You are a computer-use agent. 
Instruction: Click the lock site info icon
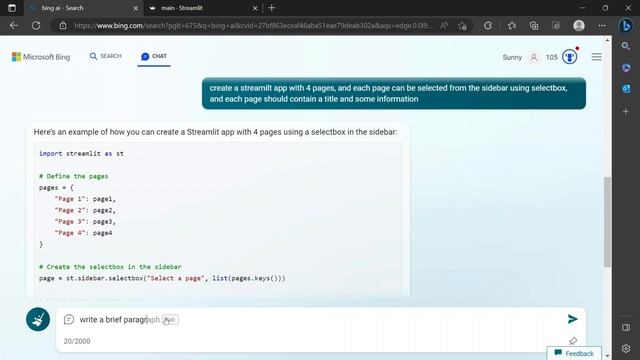point(63,25)
